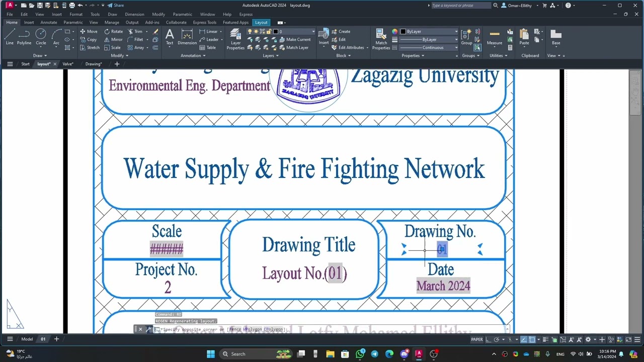Open WhatsApp from the taskbar

tap(360, 354)
